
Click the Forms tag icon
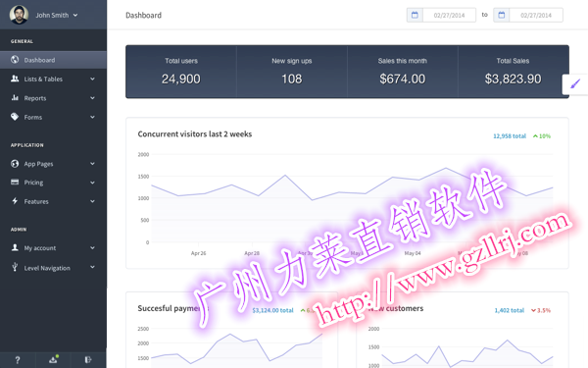click(15, 117)
